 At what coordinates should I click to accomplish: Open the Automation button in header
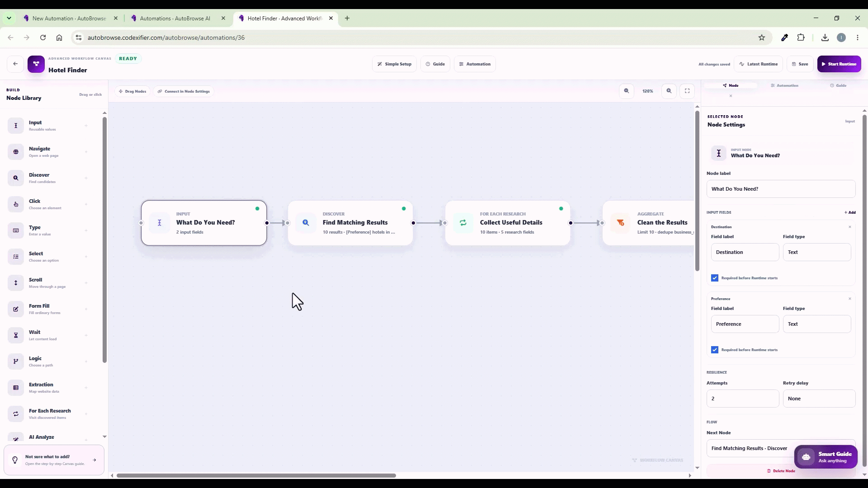[x=475, y=64]
